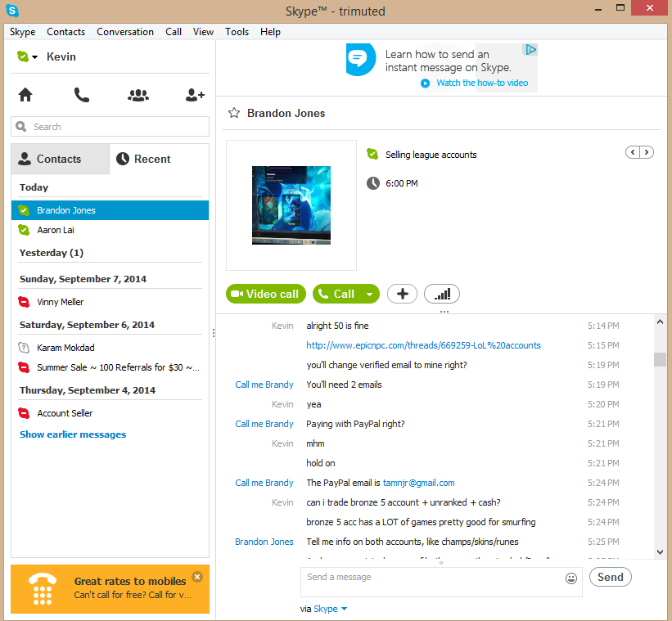Click the chat scrollbar thumb
672x621 pixels.
pyautogui.click(x=660, y=359)
